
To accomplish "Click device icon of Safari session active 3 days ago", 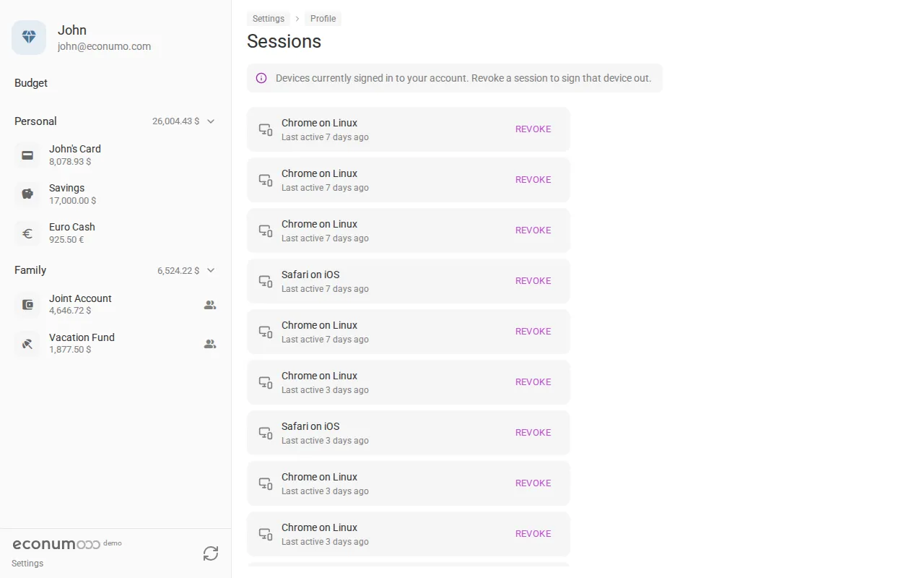I will tap(266, 433).
